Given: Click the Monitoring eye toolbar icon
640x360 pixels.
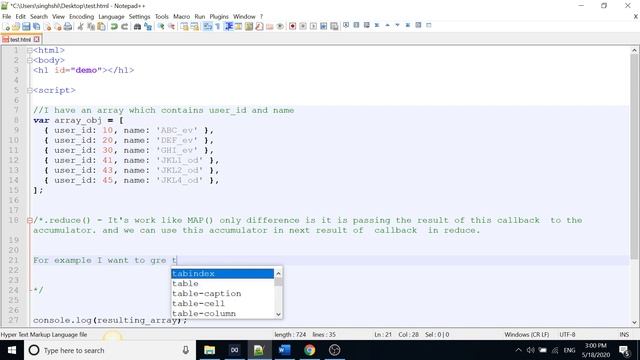Looking at the screenshot, I should click(x=280, y=27).
